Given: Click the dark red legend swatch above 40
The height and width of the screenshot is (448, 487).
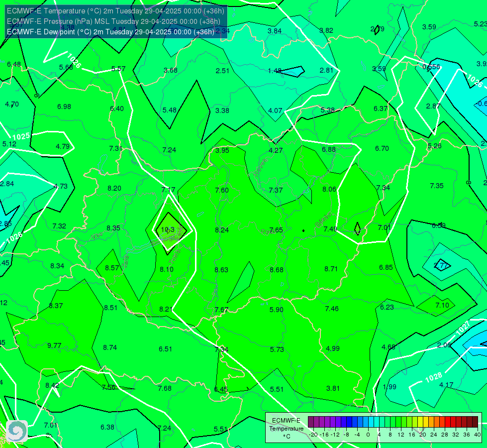Looking at the screenshot, I should click(x=475, y=422).
